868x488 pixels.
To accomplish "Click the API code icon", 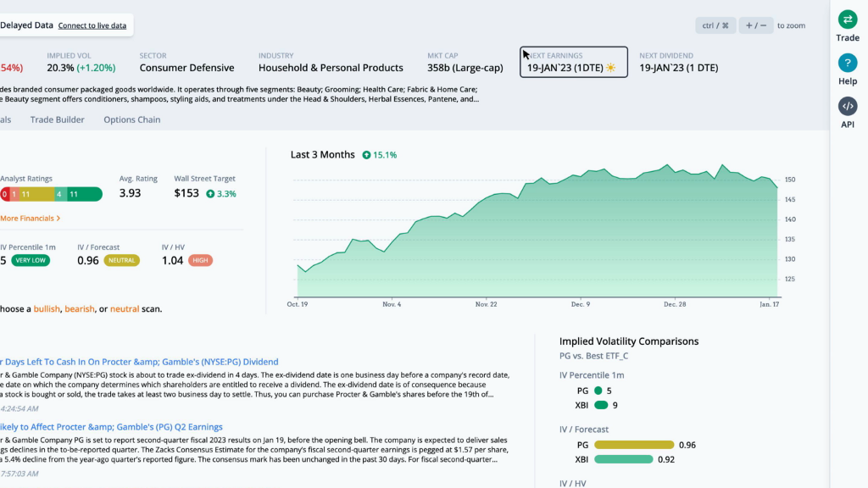I will tap(848, 107).
